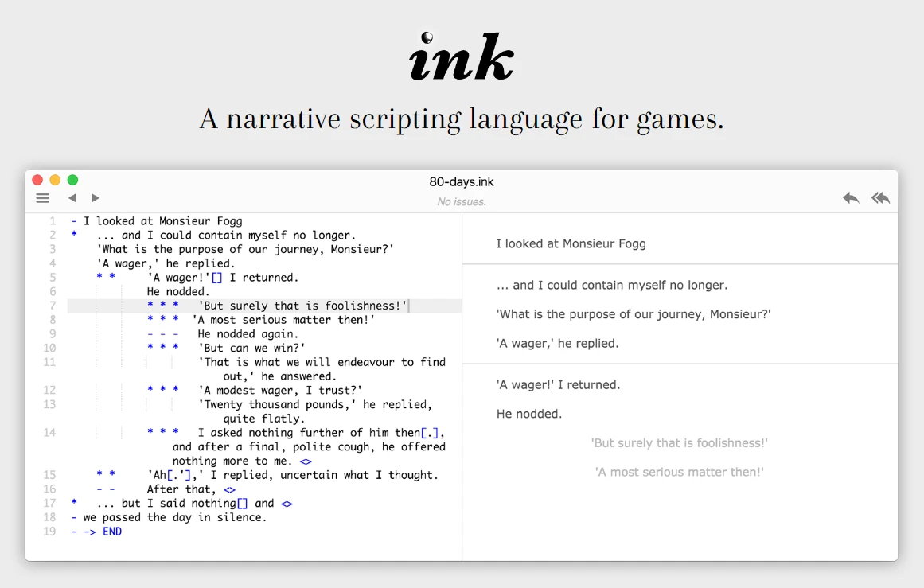Choose 'But surely that is foolishness!' option
Image resolution: width=924 pixels, height=588 pixels.
[x=680, y=443]
